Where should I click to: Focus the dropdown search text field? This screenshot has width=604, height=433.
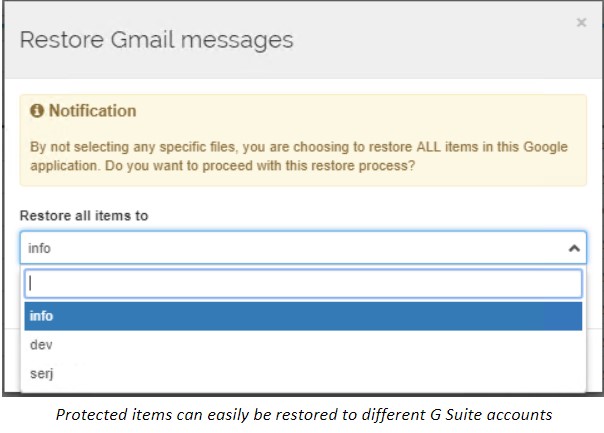coord(303,284)
